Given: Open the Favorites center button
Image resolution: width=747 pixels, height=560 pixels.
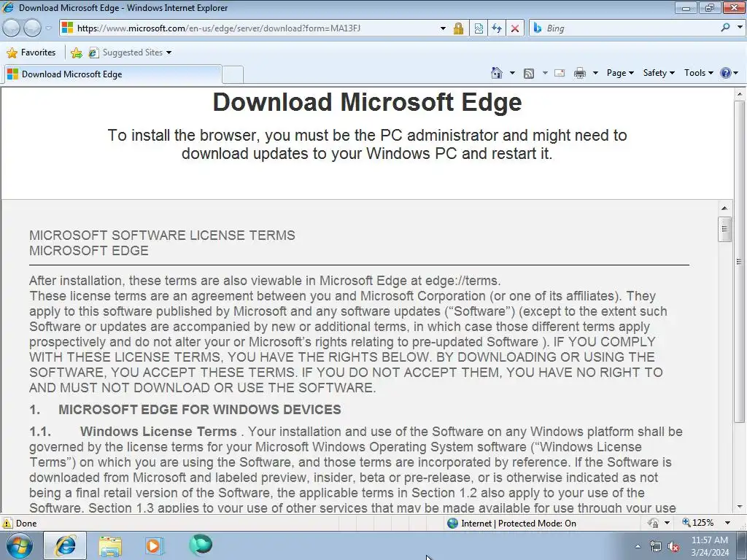Looking at the screenshot, I should tap(31, 52).
